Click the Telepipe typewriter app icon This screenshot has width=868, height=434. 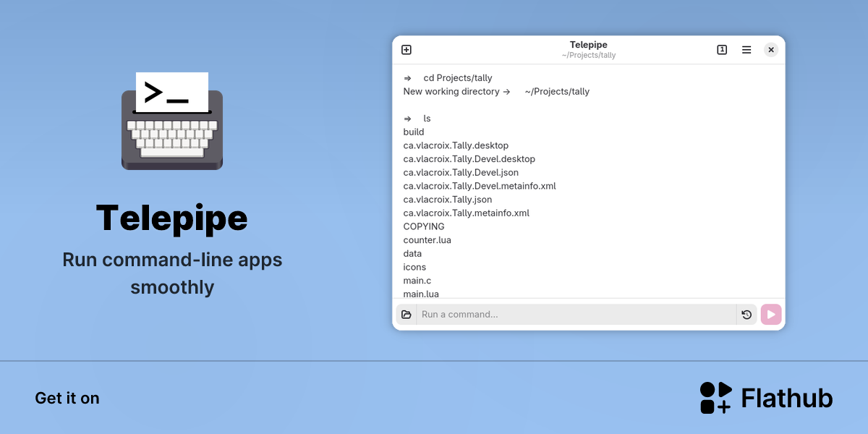[172, 121]
